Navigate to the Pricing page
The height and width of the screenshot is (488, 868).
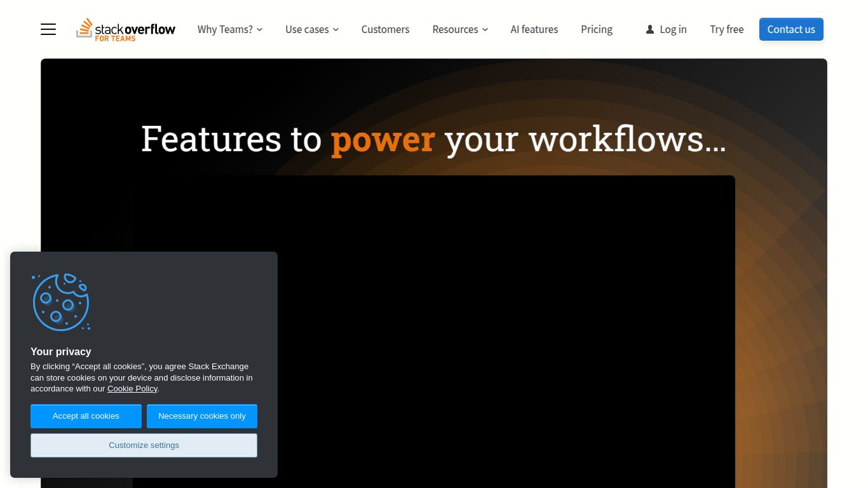pos(596,29)
